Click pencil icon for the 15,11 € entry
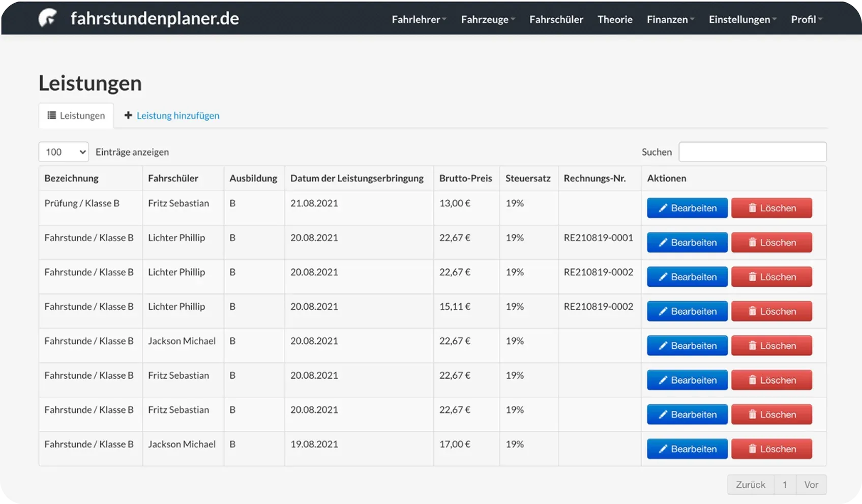Image resolution: width=862 pixels, height=504 pixels. pyautogui.click(x=663, y=311)
